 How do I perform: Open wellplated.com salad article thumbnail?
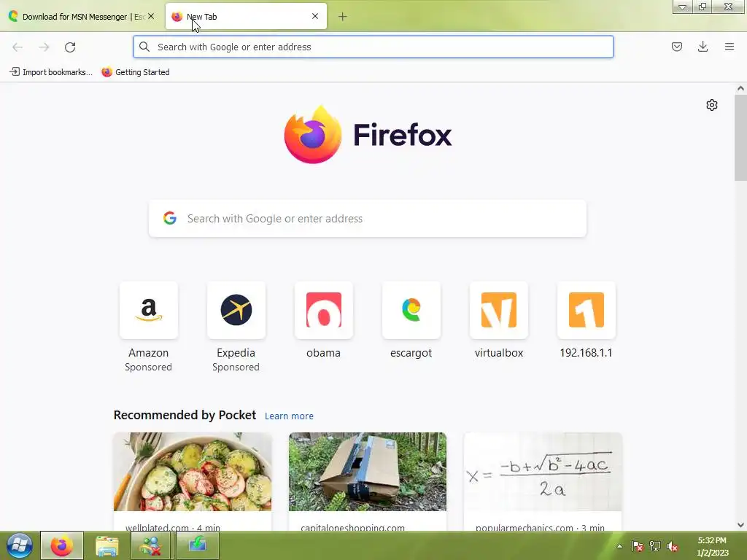pyautogui.click(x=193, y=472)
